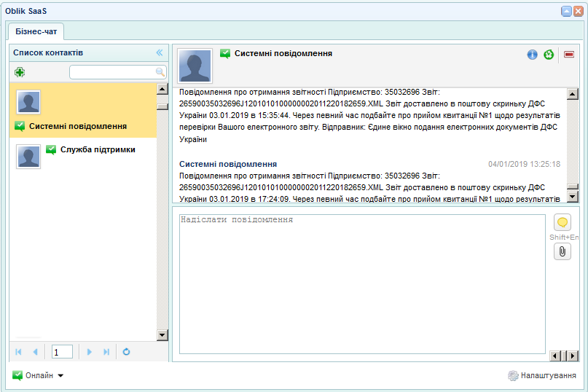Click status icon in chat header
This screenshot has width=588, height=392.
(x=225, y=54)
